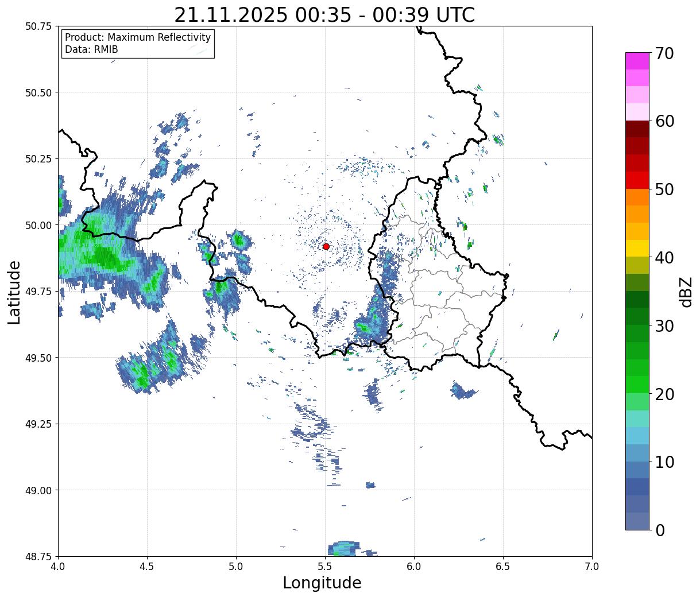The height and width of the screenshot is (597, 700).
Task: Click the x-axis tick label 4.5
Action: [147, 567]
